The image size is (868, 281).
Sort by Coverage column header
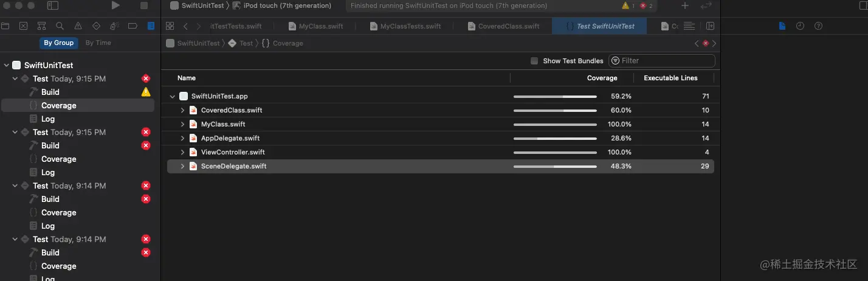pyautogui.click(x=602, y=78)
